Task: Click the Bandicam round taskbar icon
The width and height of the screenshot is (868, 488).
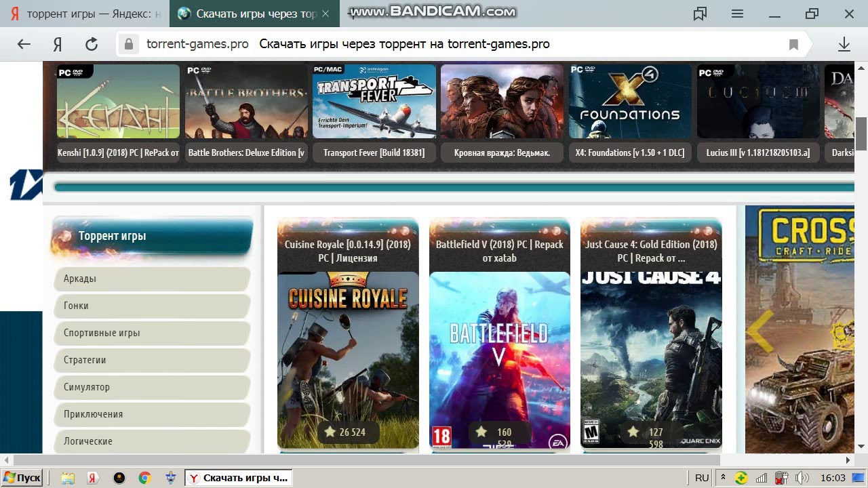Action: (119, 478)
